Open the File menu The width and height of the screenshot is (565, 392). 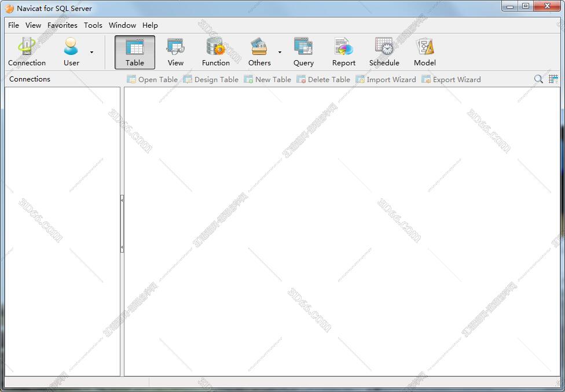pyautogui.click(x=13, y=25)
